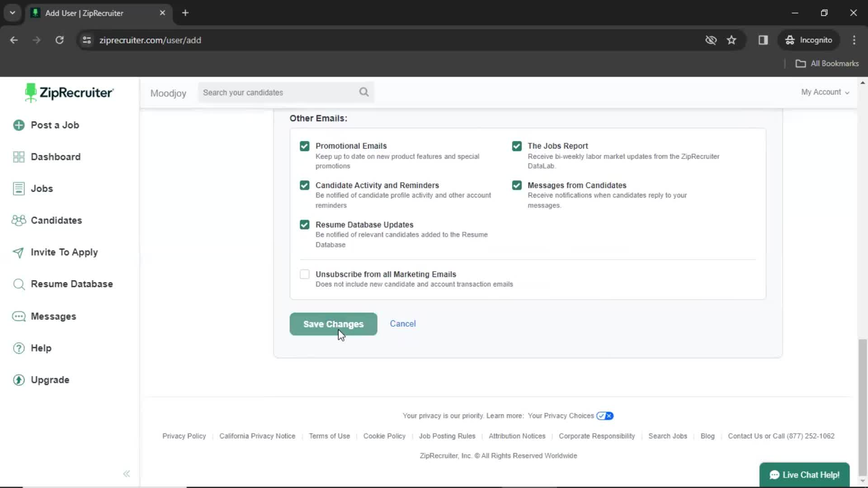This screenshot has width=868, height=488.
Task: Click the Help section icon
Action: pos(18,348)
